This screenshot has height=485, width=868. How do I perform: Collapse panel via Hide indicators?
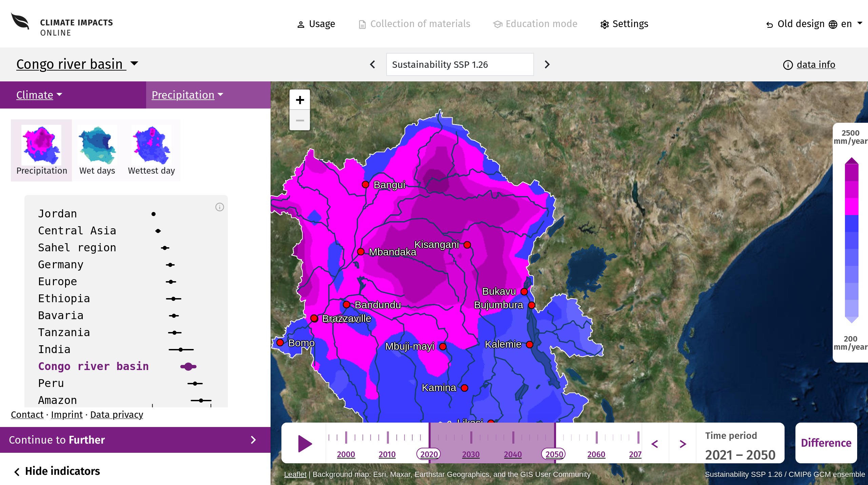pos(57,471)
